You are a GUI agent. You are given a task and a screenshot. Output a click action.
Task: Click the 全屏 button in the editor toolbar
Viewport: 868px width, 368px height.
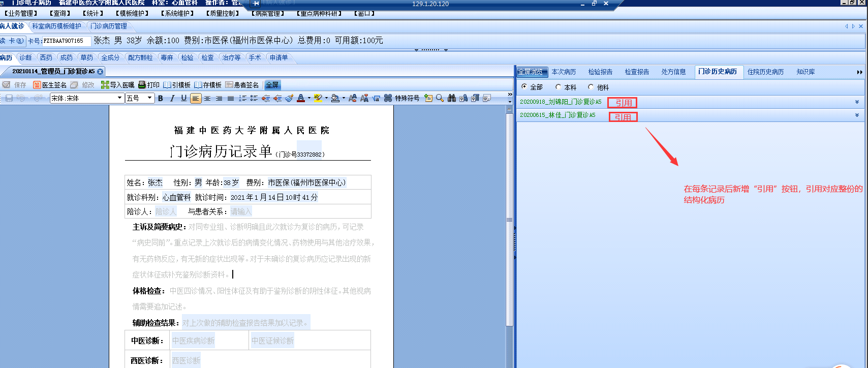click(x=272, y=85)
